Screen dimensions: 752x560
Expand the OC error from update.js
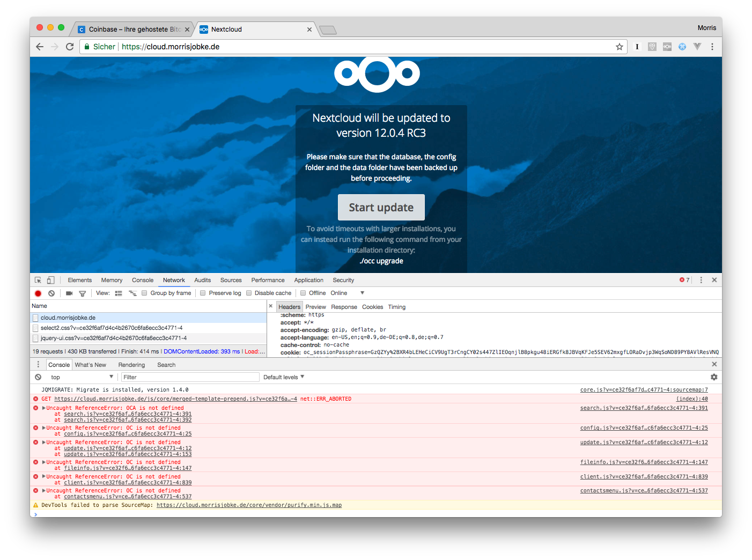click(x=44, y=443)
